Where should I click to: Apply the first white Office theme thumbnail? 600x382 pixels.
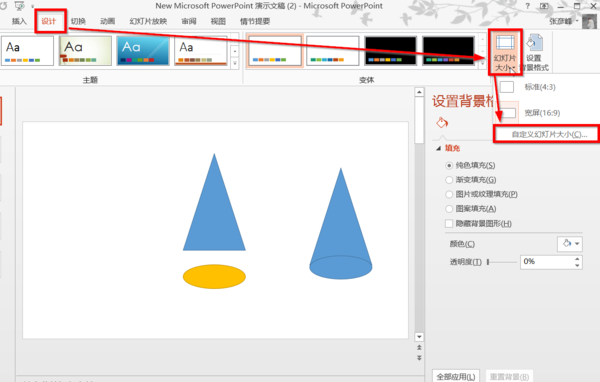tap(27, 51)
